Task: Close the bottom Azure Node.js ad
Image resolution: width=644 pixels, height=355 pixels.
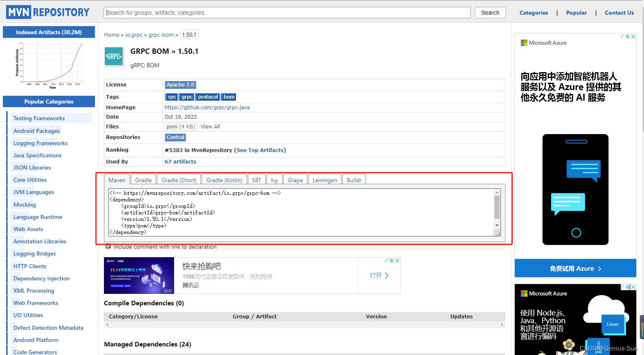Action: click(633, 287)
